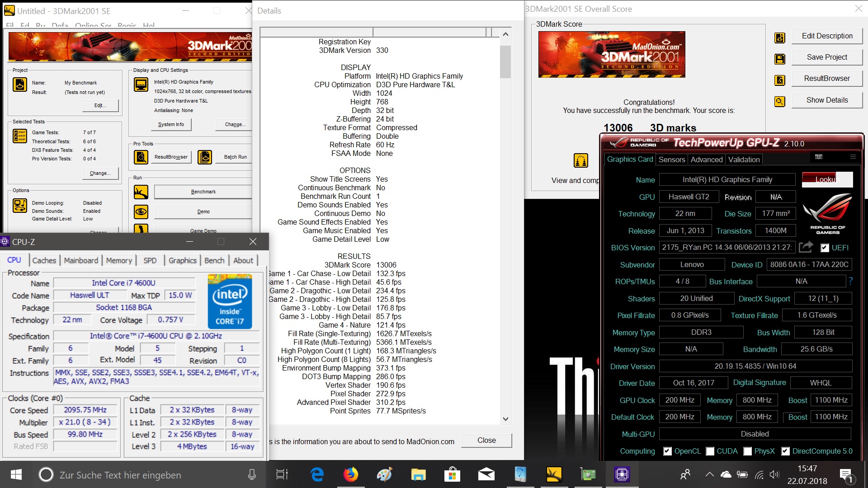The height and width of the screenshot is (488, 868).
Task: Open the Mail app from the taskbar
Action: [486, 474]
